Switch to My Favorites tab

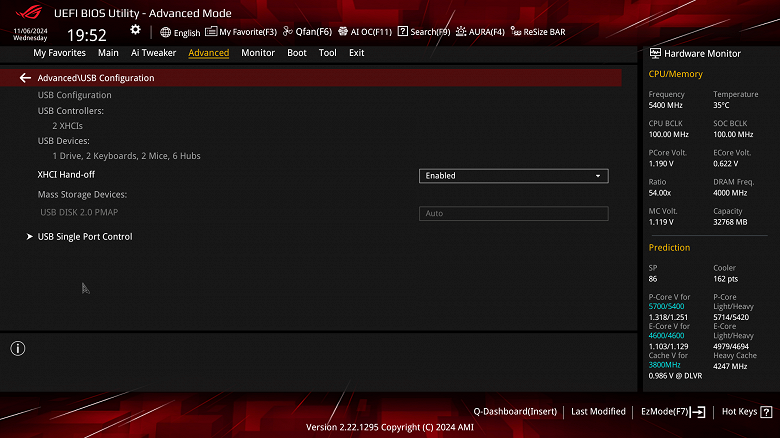[x=59, y=53]
